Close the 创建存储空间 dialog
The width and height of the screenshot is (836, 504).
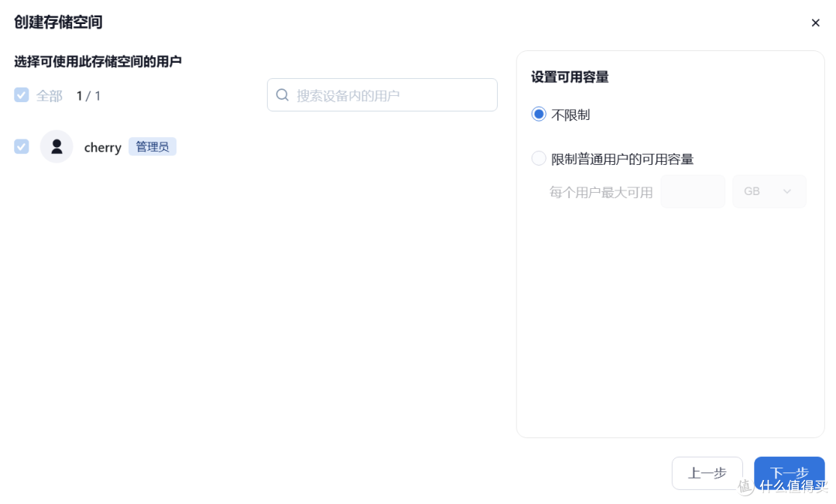815,22
